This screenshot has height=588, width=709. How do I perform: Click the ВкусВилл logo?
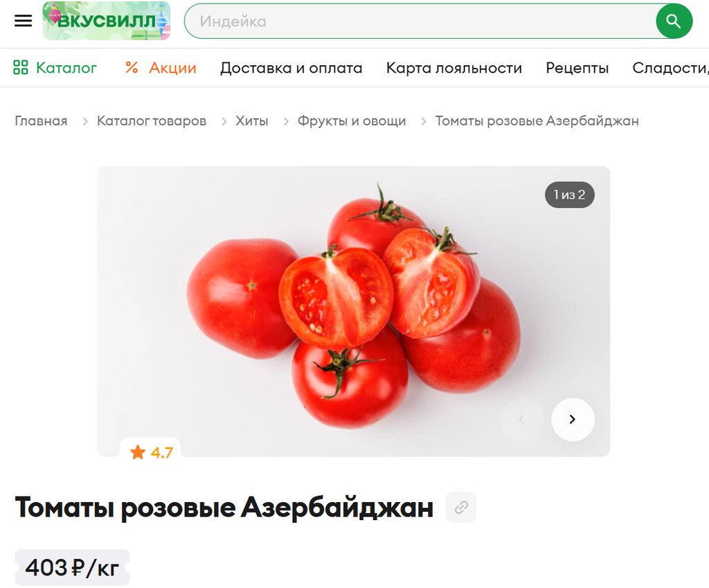pos(106,21)
